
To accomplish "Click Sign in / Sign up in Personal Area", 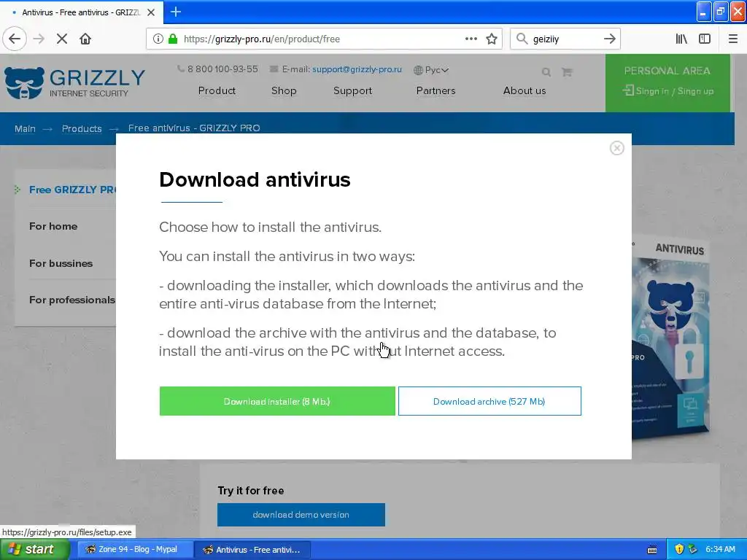I will [668, 91].
